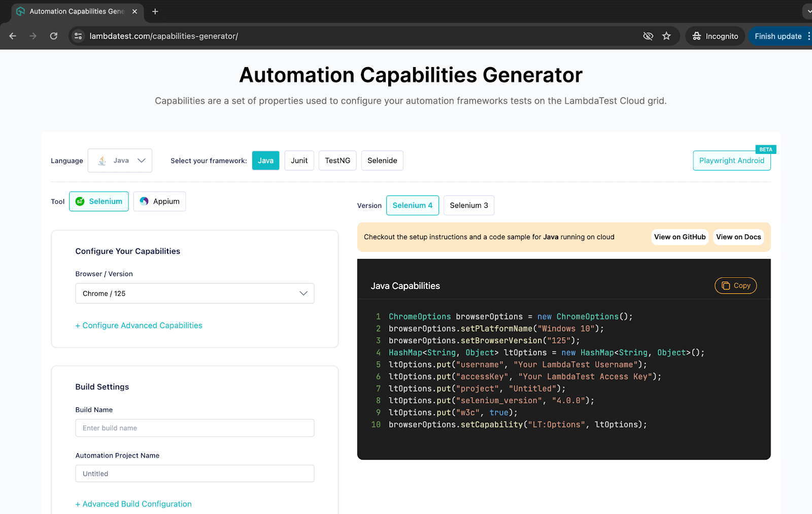The image size is (812, 514).
Task: Select Selenium as the tool
Action: (99, 202)
